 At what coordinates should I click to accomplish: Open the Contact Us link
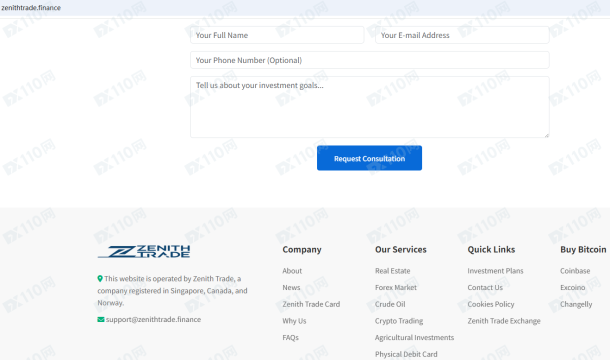point(485,288)
